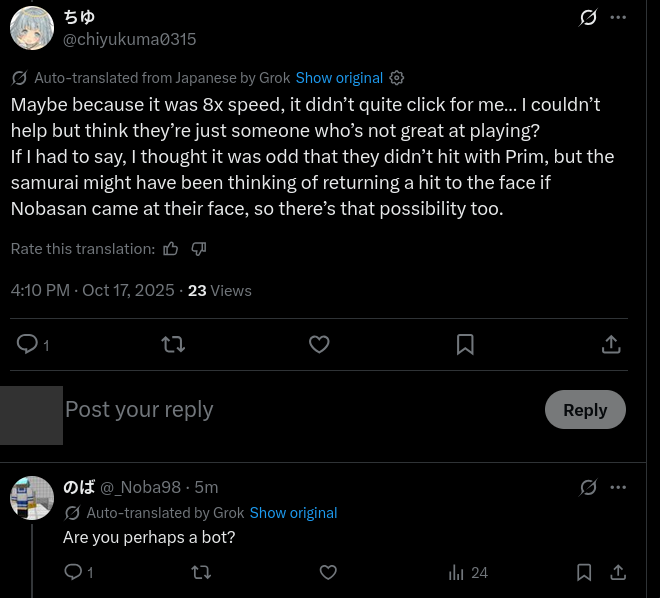Rate the translation with thumbs up

point(171,249)
